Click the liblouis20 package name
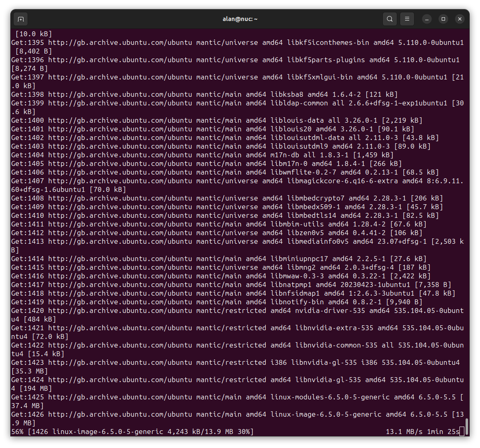This screenshot has height=448, width=480. (x=291, y=129)
